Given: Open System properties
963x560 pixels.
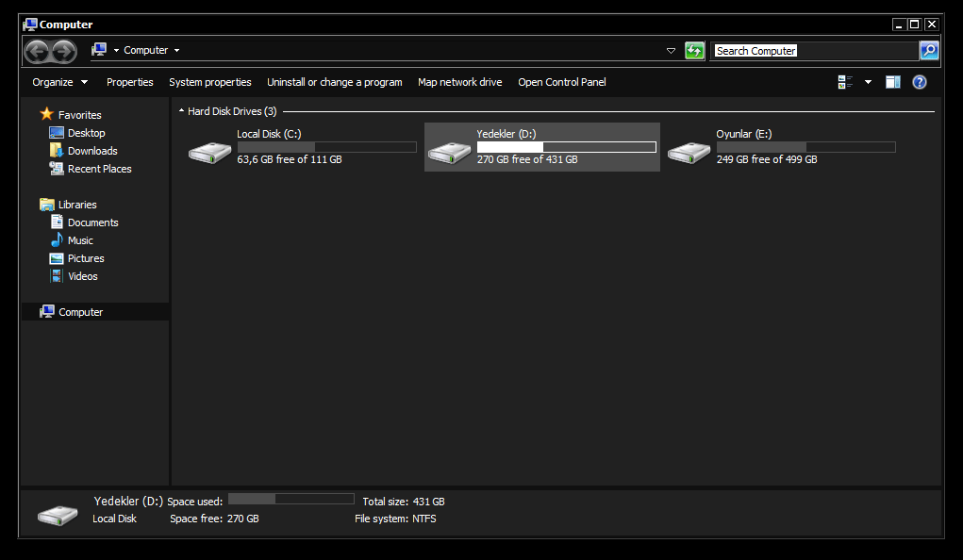Looking at the screenshot, I should (x=210, y=82).
